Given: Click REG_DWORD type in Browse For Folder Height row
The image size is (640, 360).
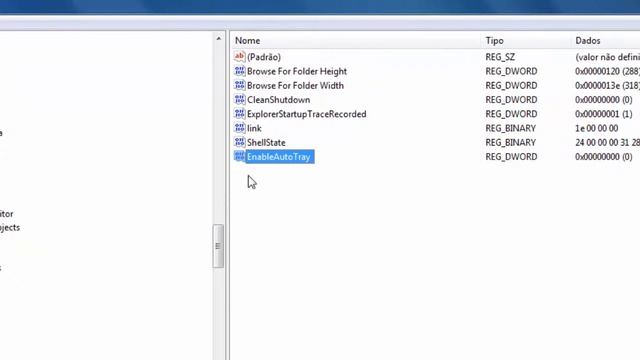Looking at the screenshot, I should 511,71.
